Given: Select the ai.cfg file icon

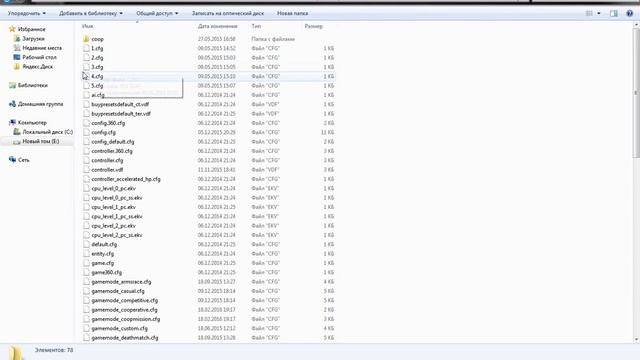Looking at the screenshot, I should 86,95.
